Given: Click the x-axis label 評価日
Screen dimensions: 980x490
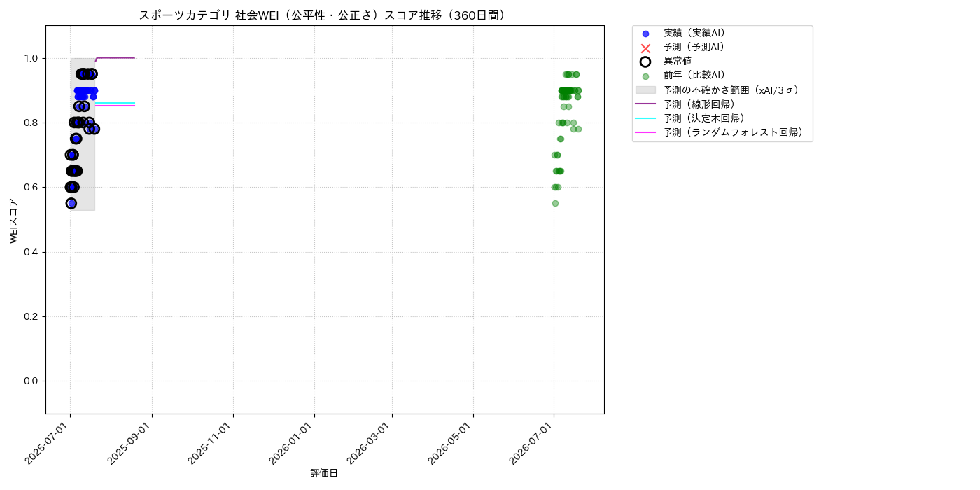Looking at the screenshot, I should point(324,473).
